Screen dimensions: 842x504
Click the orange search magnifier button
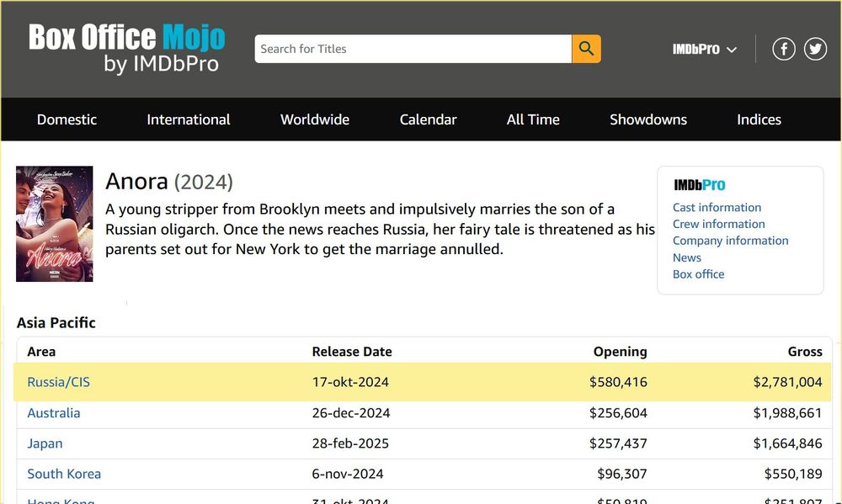[586, 49]
